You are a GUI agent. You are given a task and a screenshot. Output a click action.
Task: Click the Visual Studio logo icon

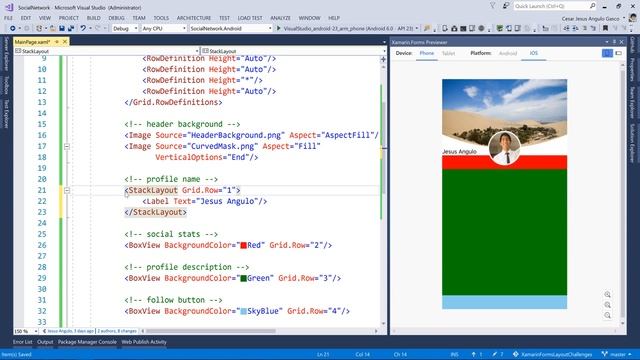coord(9,7)
